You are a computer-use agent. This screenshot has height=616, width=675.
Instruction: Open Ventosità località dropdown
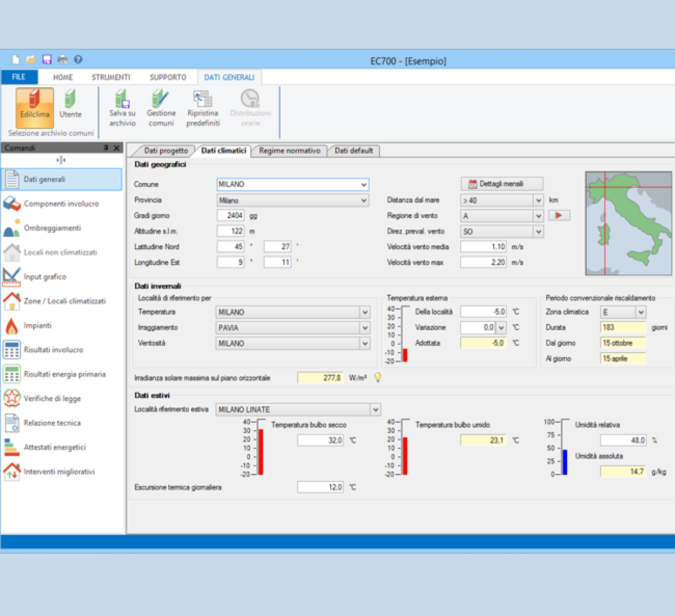pyautogui.click(x=365, y=343)
